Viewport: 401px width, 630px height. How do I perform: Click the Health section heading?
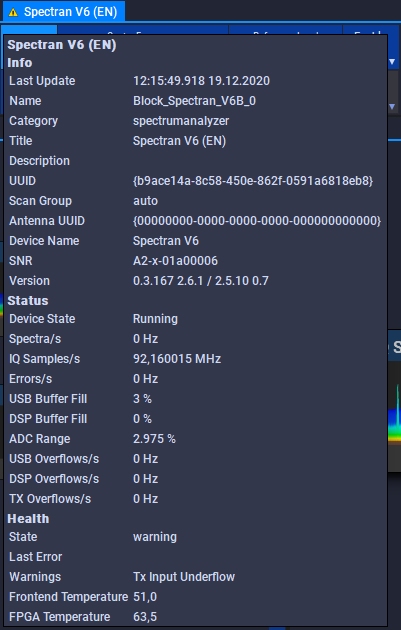(28, 519)
